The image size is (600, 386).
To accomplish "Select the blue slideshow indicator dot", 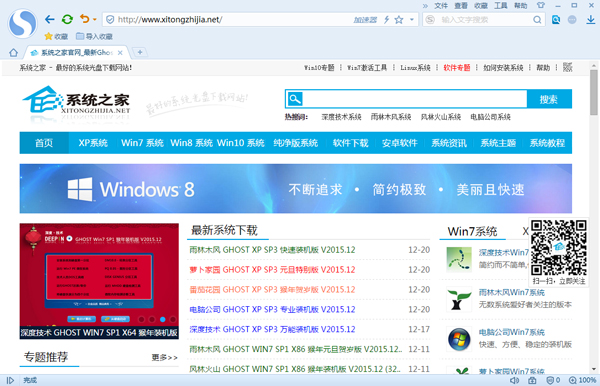I will tap(163, 319).
